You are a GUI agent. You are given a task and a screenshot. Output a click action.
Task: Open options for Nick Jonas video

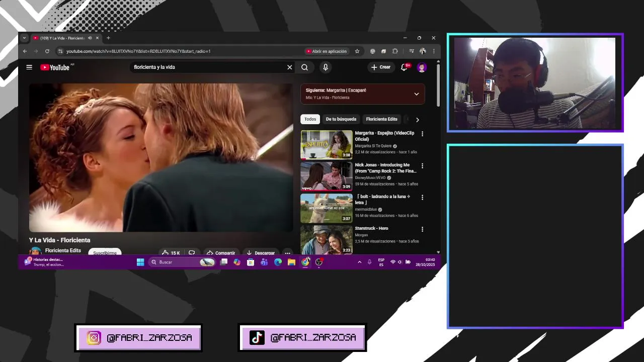point(422,166)
